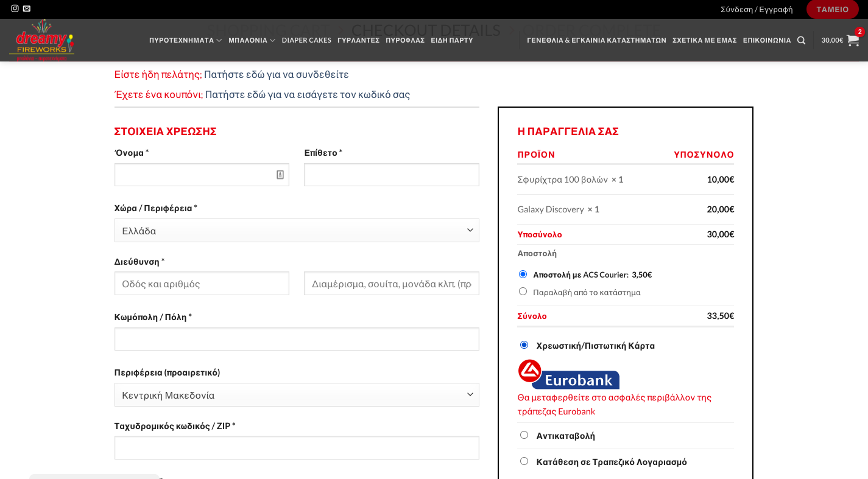Screen dimensions: 868x479
Task: Click the Eurobank logo image
Action: point(568,374)
